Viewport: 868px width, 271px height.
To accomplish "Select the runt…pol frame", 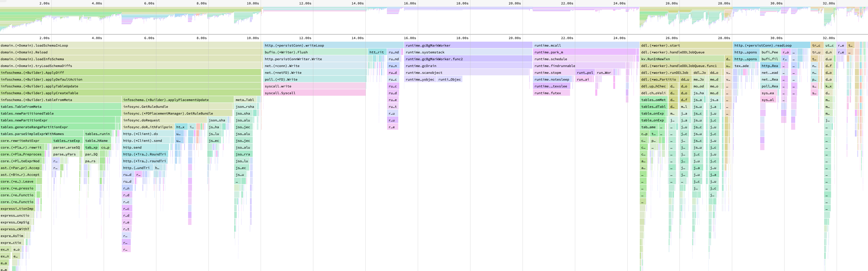I will point(585,72).
